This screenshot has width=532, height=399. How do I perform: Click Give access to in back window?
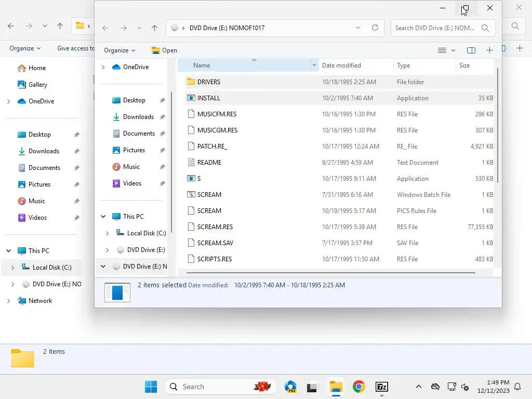(x=75, y=48)
